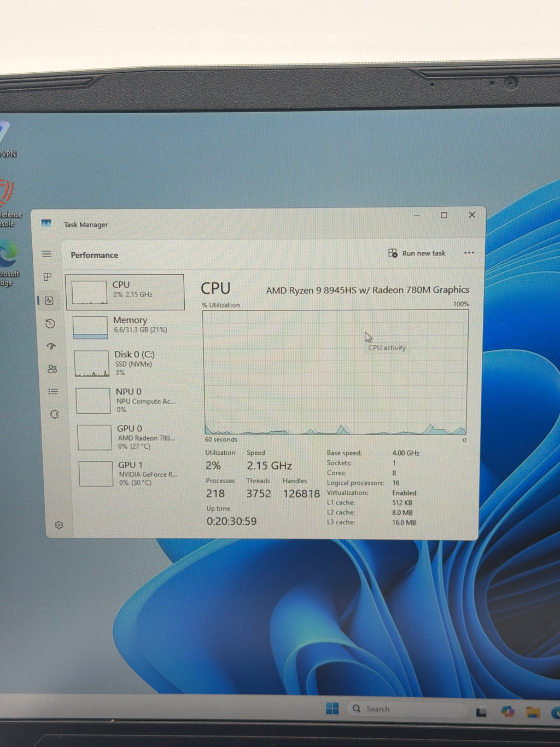Open the Users page icon in sidebar
The height and width of the screenshot is (747, 560).
pyautogui.click(x=52, y=369)
